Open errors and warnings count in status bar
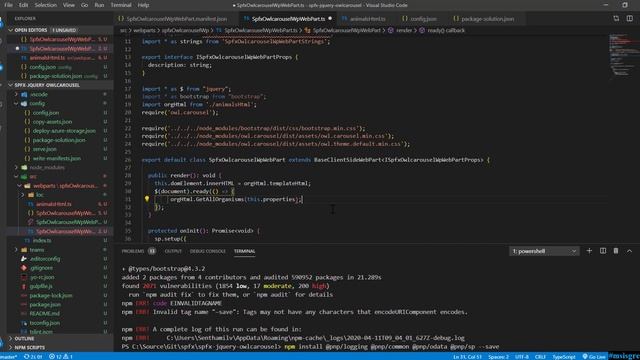This screenshot has width=640, height=360. pos(60,356)
